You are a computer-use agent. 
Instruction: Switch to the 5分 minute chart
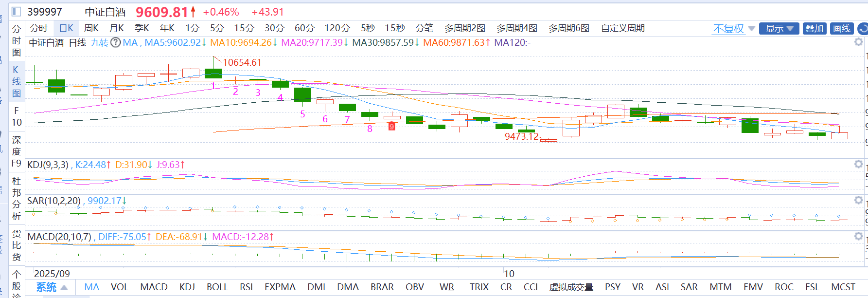(217, 28)
